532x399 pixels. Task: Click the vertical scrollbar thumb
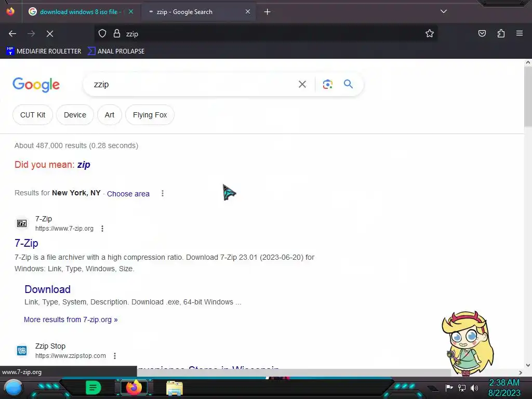(x=528, y=97)
